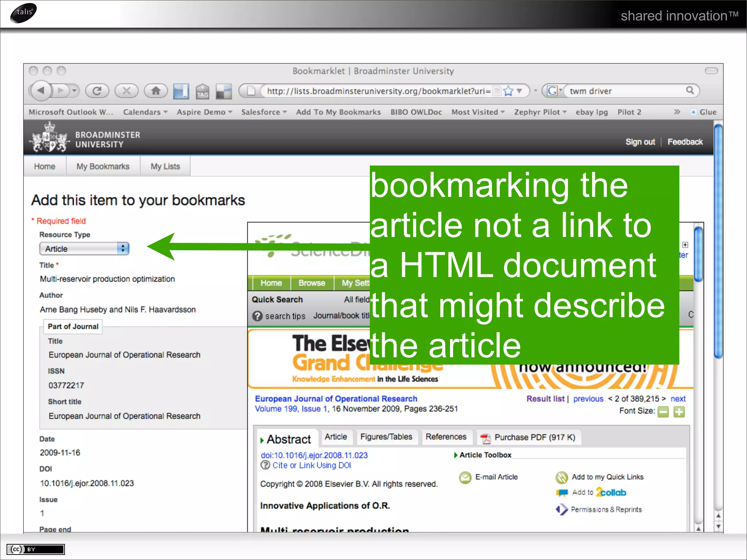This screenshot has height=560, width=747.
Task: Open the Resource Type Article dropdown
Action: pos(84,249)
